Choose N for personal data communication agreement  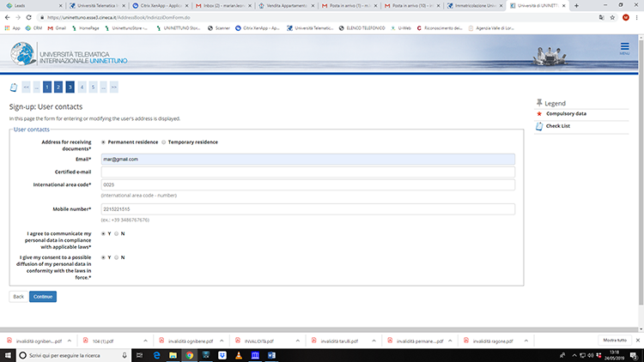(116, 232)
